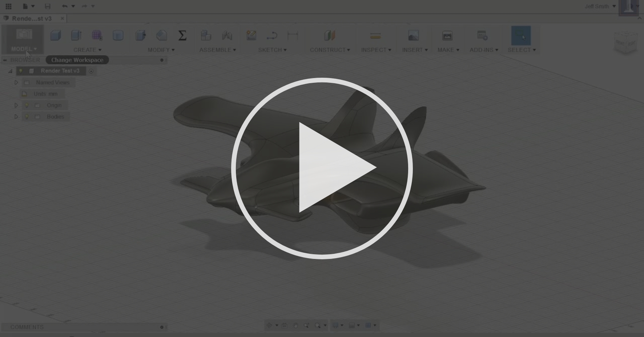This screenshot has width=644, height=337.
Task: Open the File menu document icon
Action: tap(25, 6)
